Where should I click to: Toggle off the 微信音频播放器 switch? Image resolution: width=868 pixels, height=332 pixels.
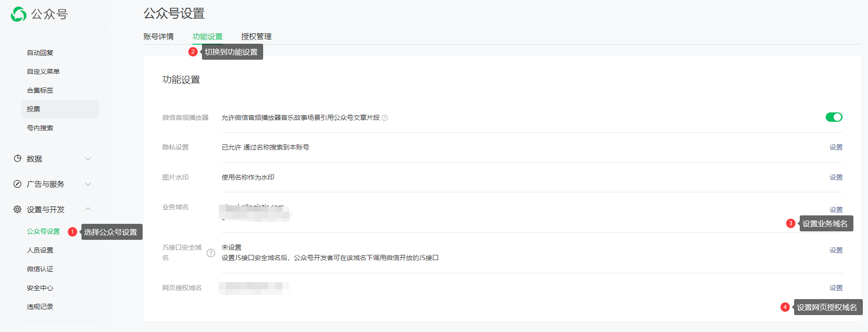pos(834,117)
